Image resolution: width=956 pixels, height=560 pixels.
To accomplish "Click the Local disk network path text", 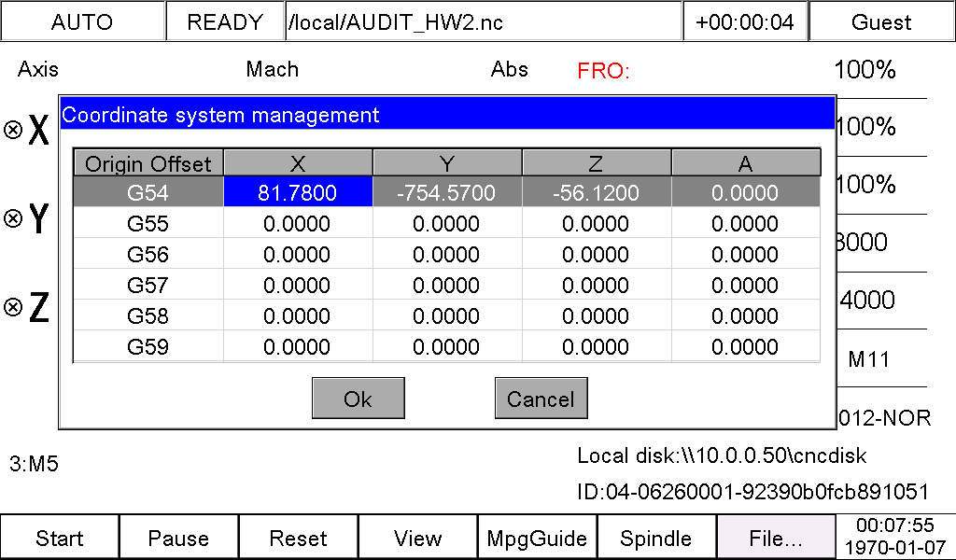I will (x=722, y=455).
